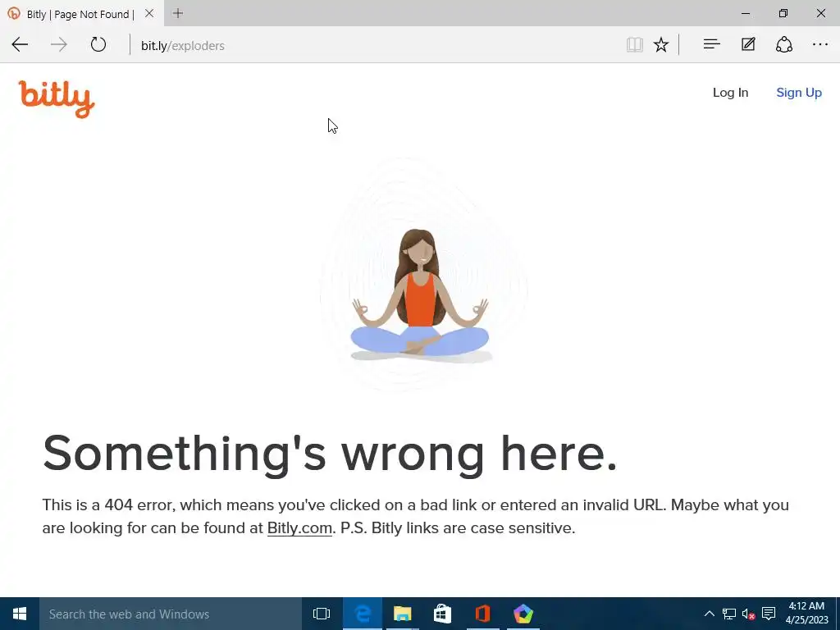840x630 pixels.
Task: Select the Bitly Page Not Found tab
Action: [x=80, y=14]
